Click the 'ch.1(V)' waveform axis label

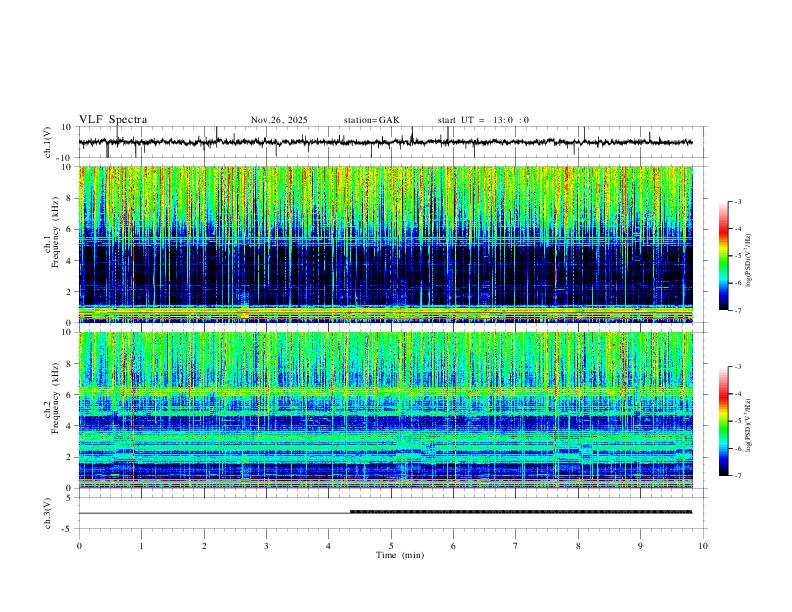point(48,142)
